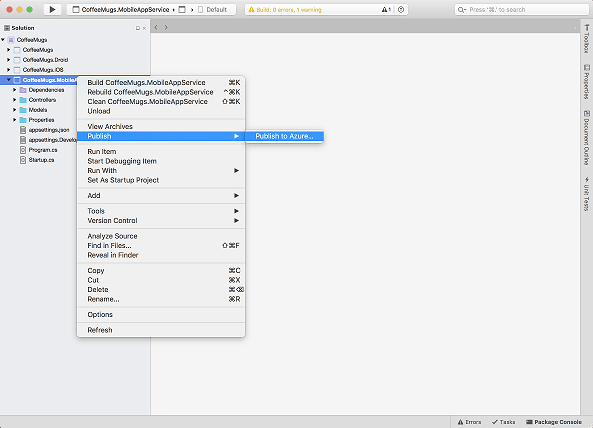Open the Toolbox side panel
Image resolution: width=593 pixels, height=428 pixels.
587,39
